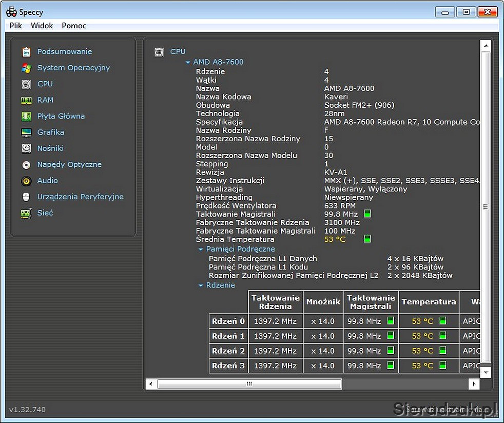The image size is (504, 423).
Task: Click the 'Wspierany, Wyłączony' virtualization value
Action: tap(365, 189)
